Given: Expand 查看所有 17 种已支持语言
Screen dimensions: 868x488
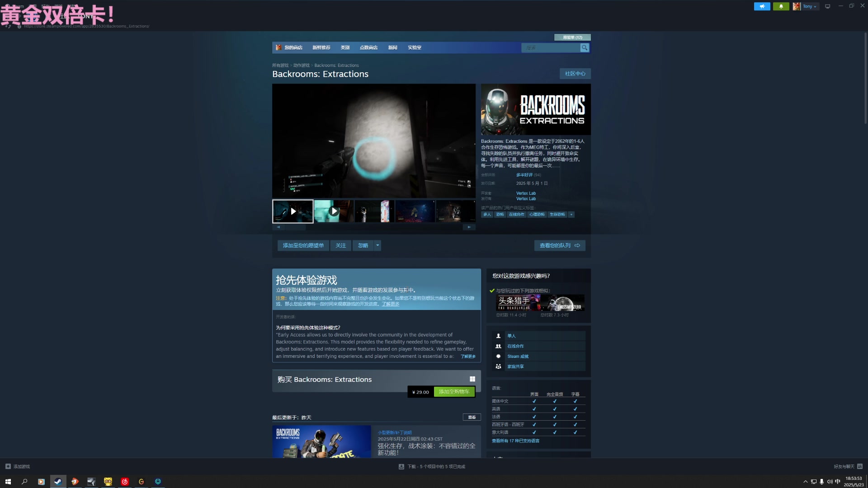Looking at the screenshot, I should click(x=515, y=441).
